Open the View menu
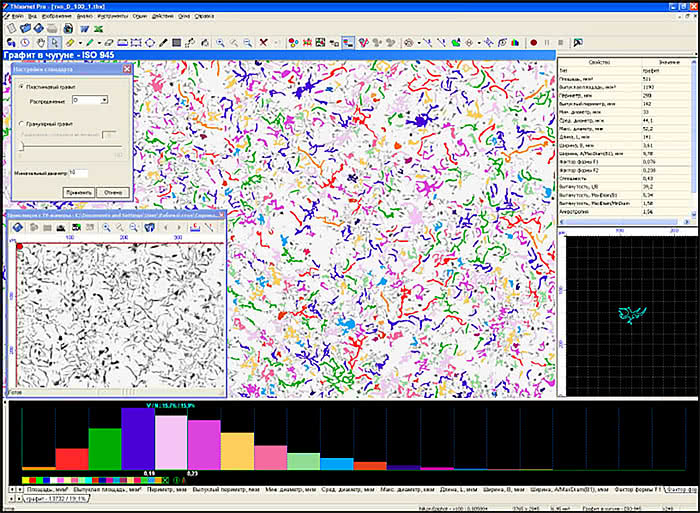The width and height of the screenshot is (700, 513). 33,16
